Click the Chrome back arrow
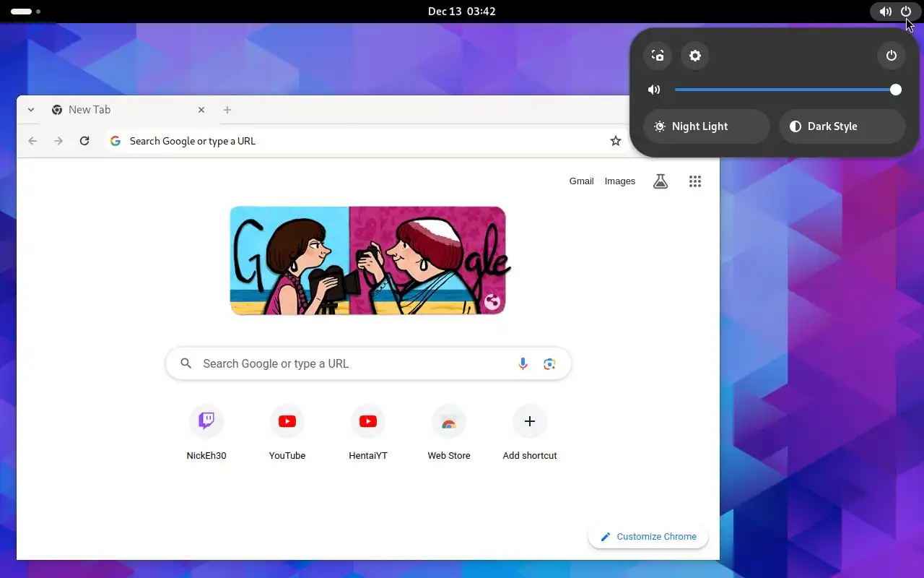 [x=32, y=141]
